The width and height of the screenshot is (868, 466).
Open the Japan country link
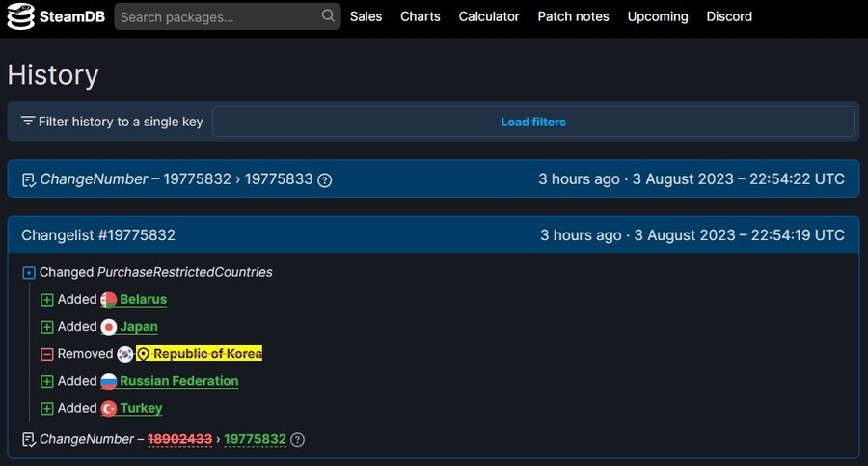point(139,327)
